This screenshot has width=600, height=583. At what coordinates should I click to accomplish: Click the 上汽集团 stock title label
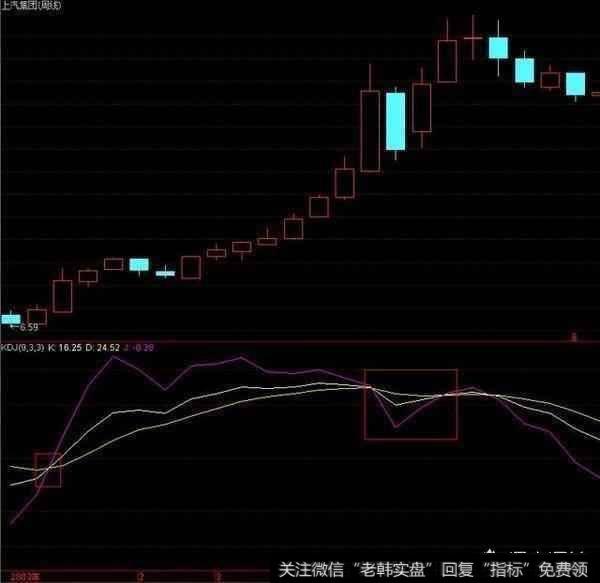tap(31, 5)
